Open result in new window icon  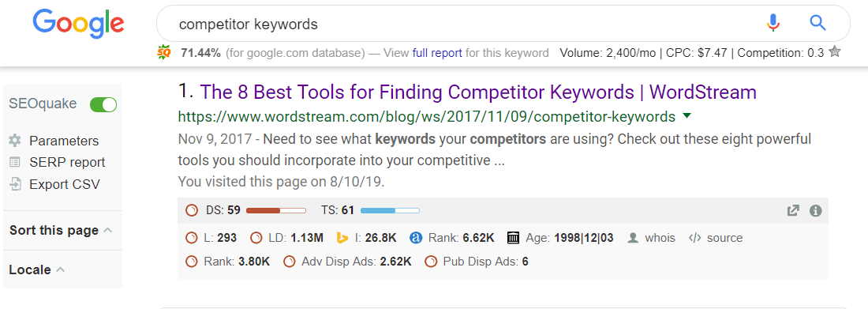point(793,211)
